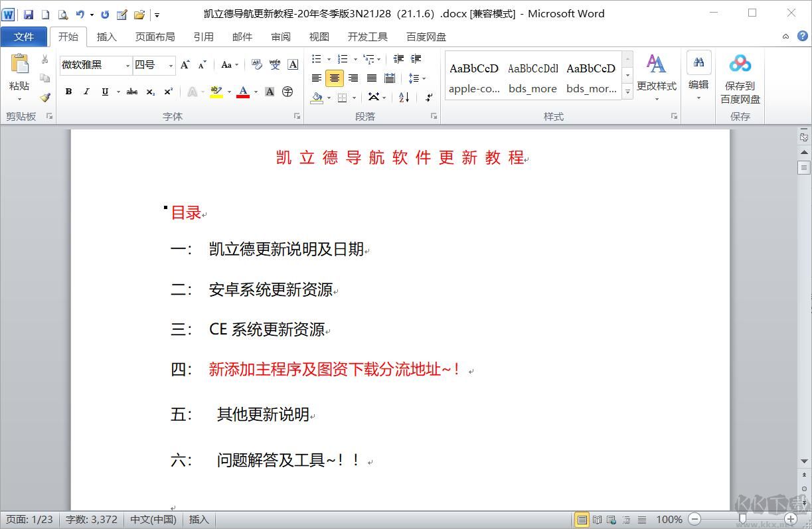Image resolution: width=812 pixels, height=529 pixels.
Task: Sort text using the A-Z sort icon
Action: (403, 98)
